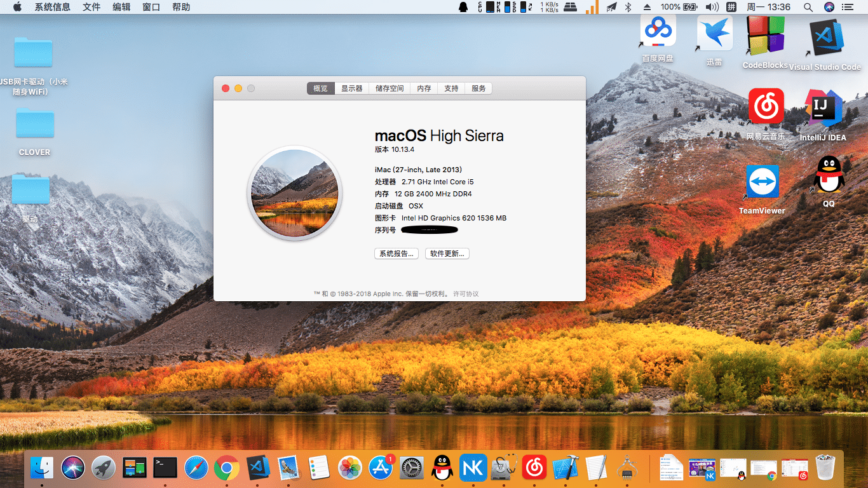Click the network speed KB/s indicator
Viewport: 868px width, 488px height.
coord(550,7)
